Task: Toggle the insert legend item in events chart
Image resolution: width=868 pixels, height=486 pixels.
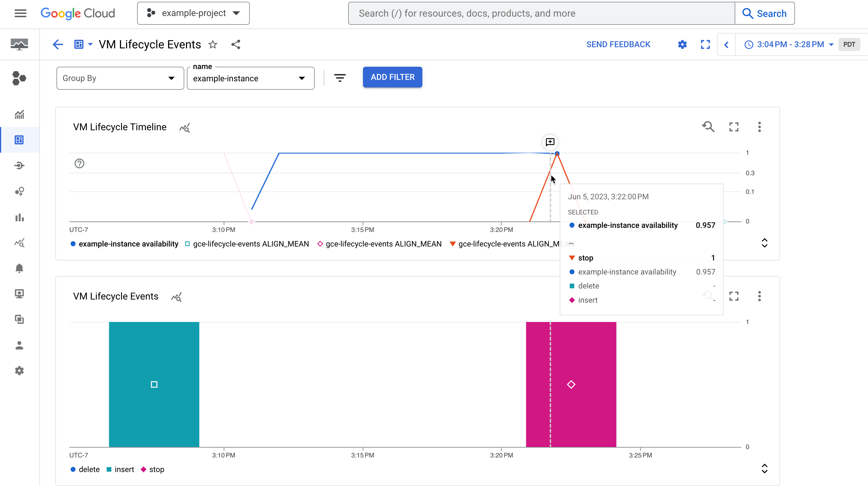Action: pyautogui.click(x=124, y=469)
